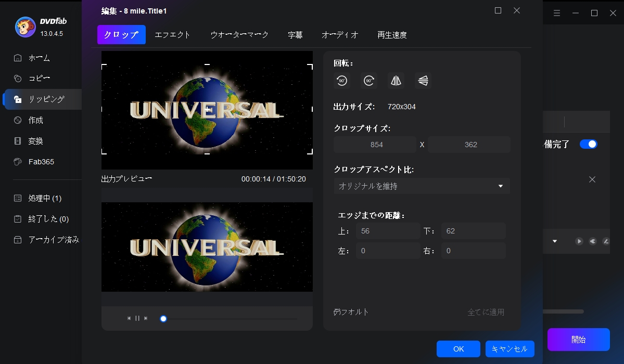Click the エッジまでの距離 heading
Screen dimensions: 624x364
[x=371, y=215]
